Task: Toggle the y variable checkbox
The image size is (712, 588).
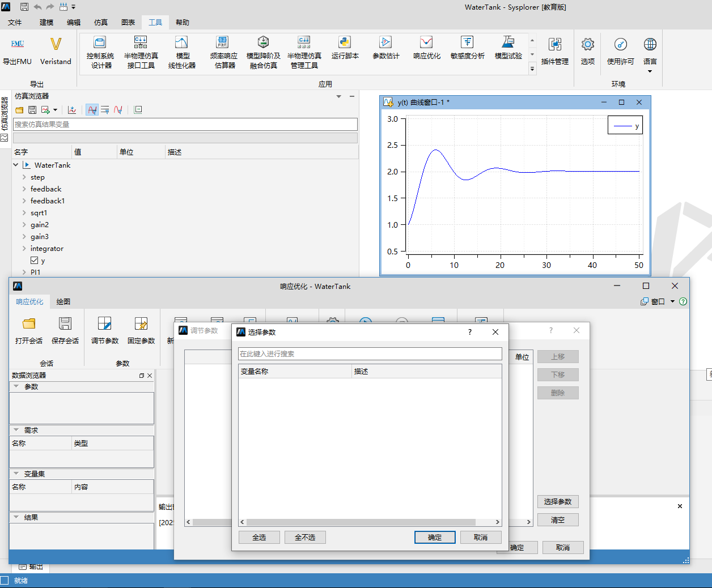Action: [x=35, y=261]
